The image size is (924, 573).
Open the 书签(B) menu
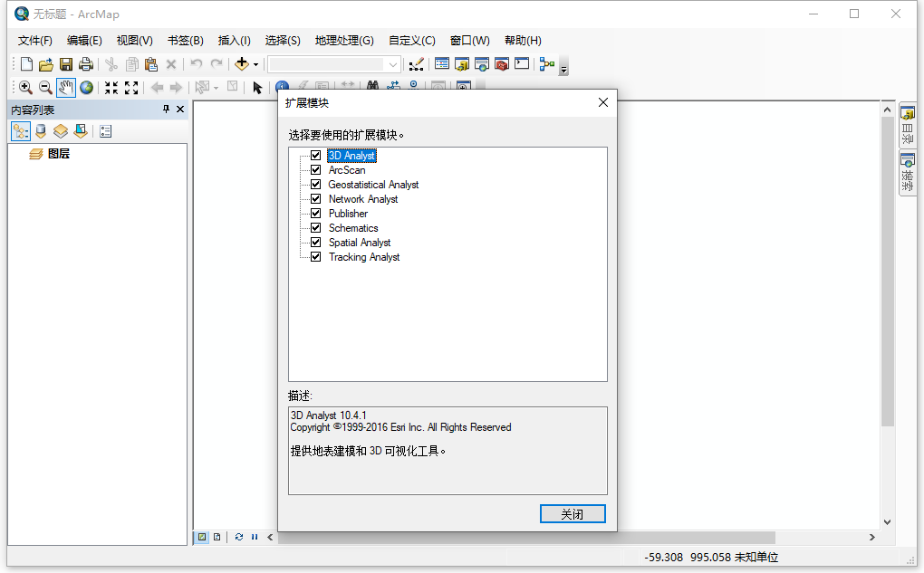click(x=185, y=40)
